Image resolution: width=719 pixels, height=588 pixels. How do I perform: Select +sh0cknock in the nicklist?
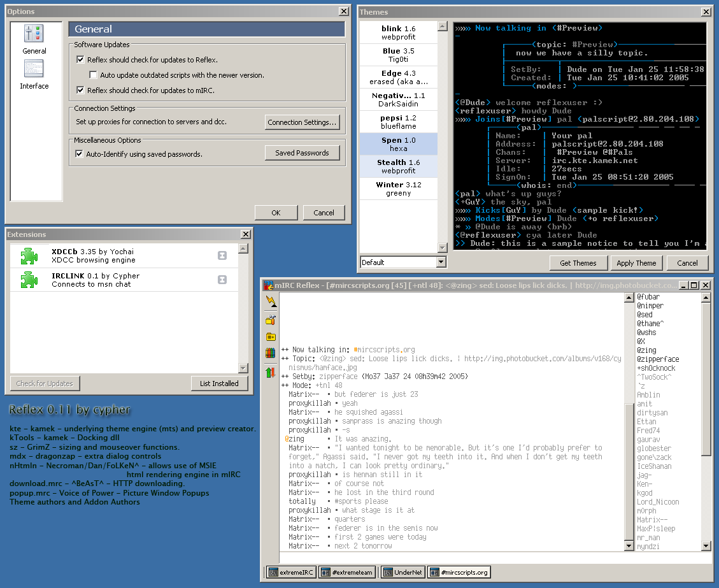[x=656, y=368]
